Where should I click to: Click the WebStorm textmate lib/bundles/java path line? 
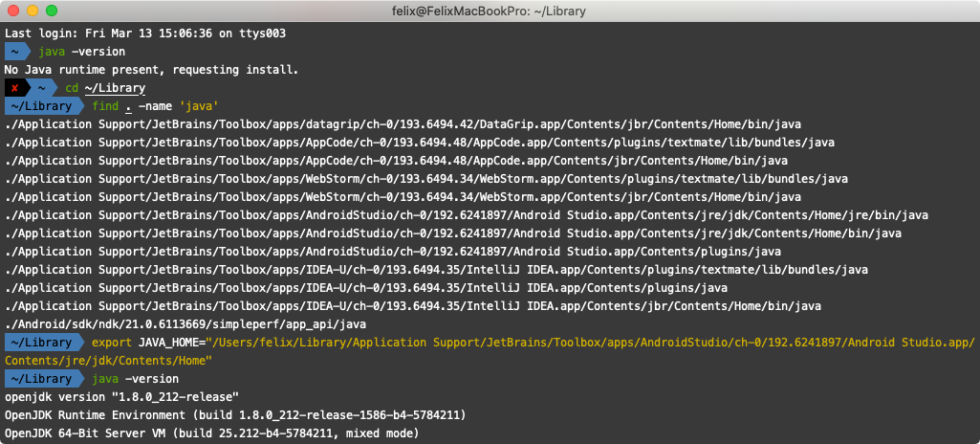tap(426, 179)
